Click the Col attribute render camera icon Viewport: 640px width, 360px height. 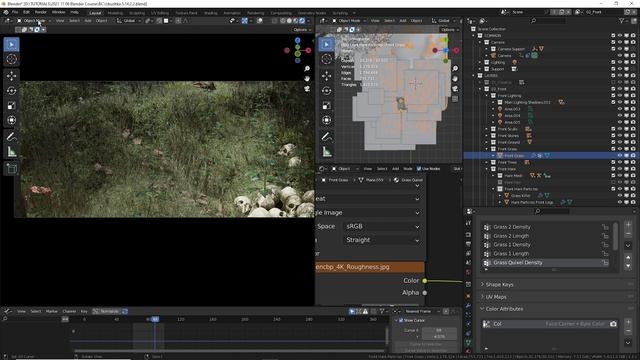(613, 324)
